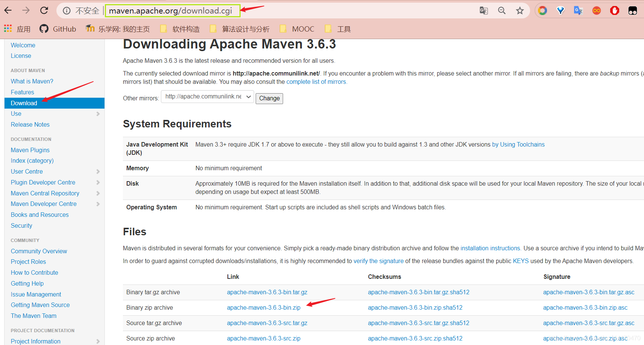Open Getting Maven Source link
Viewport: 644px width, 345px height.
point(40,305)
